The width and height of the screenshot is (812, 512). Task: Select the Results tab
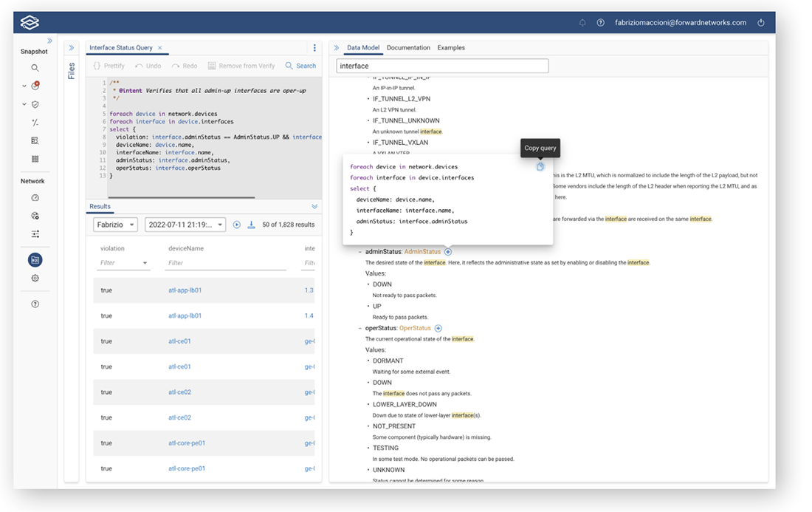click(x=100, y=206)
